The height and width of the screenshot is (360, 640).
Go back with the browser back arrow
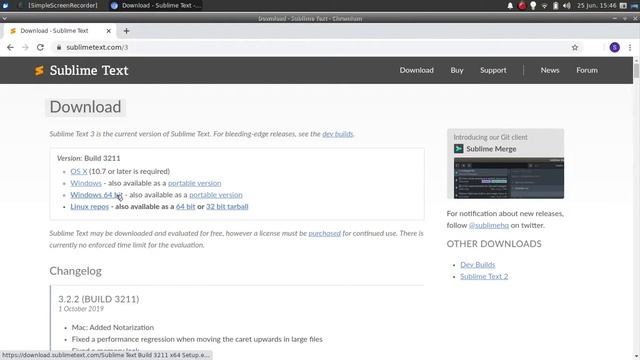click(x=10, y=47)
